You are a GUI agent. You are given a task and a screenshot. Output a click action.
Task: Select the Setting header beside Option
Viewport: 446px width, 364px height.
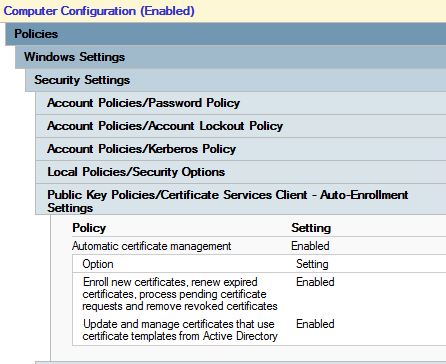pos(312,264)
